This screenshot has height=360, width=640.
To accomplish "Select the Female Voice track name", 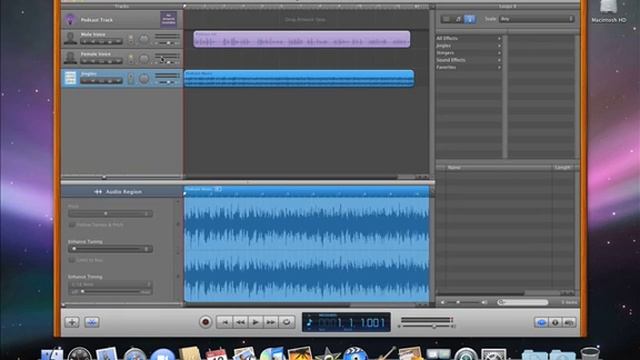I will (96, 54).
